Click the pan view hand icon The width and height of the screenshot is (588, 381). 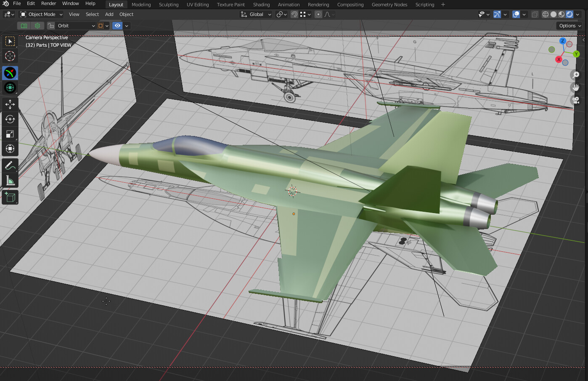pyautogui.click(x=576, y=88)
